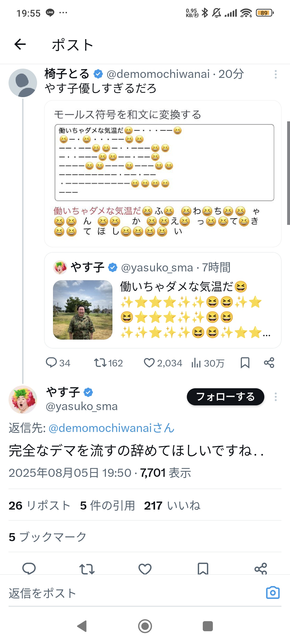The width and height of the screenshot is (290, 644).
Task: Tap the フォローする button
Action: point(225,397)
